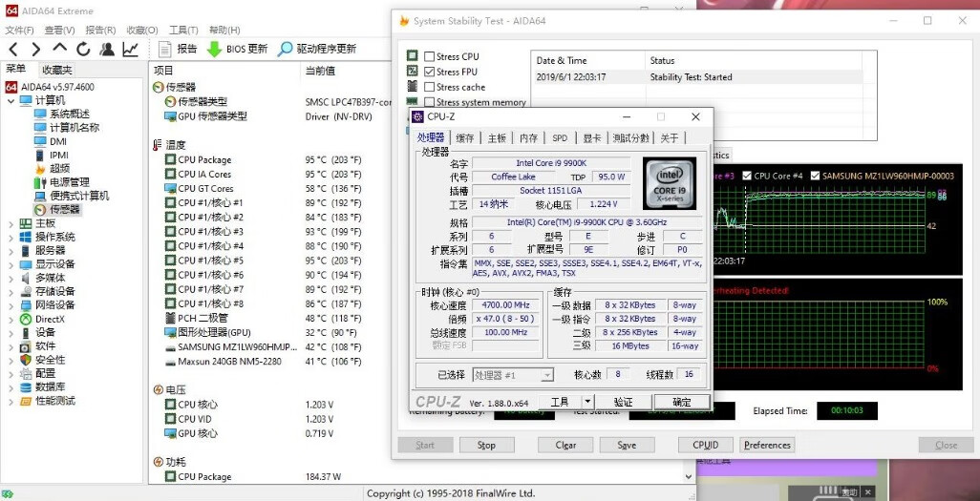This screenshot has width=980, height=501.
Task: Click the Stop button in Stability Test
Action: tap(486, 446)
